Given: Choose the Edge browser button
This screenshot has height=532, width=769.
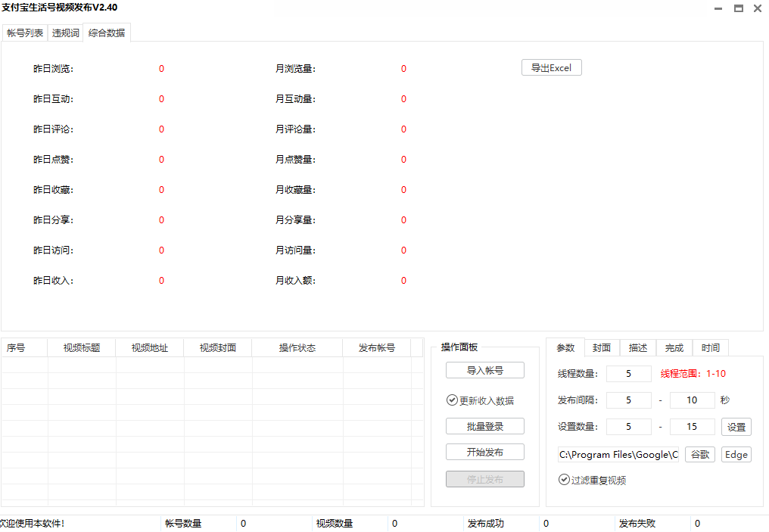Looking at the screenshot, I should coord(736,455).
